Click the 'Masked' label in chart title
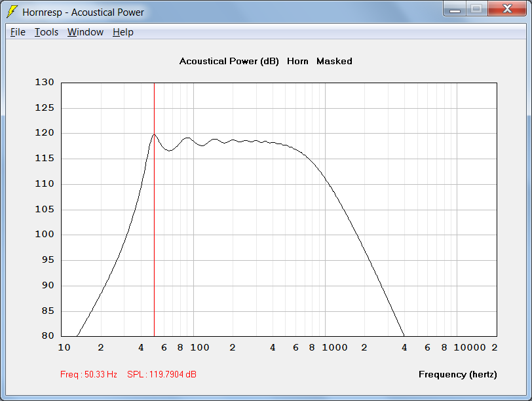The width and height of the screenshot is (532, 401). 334,61
